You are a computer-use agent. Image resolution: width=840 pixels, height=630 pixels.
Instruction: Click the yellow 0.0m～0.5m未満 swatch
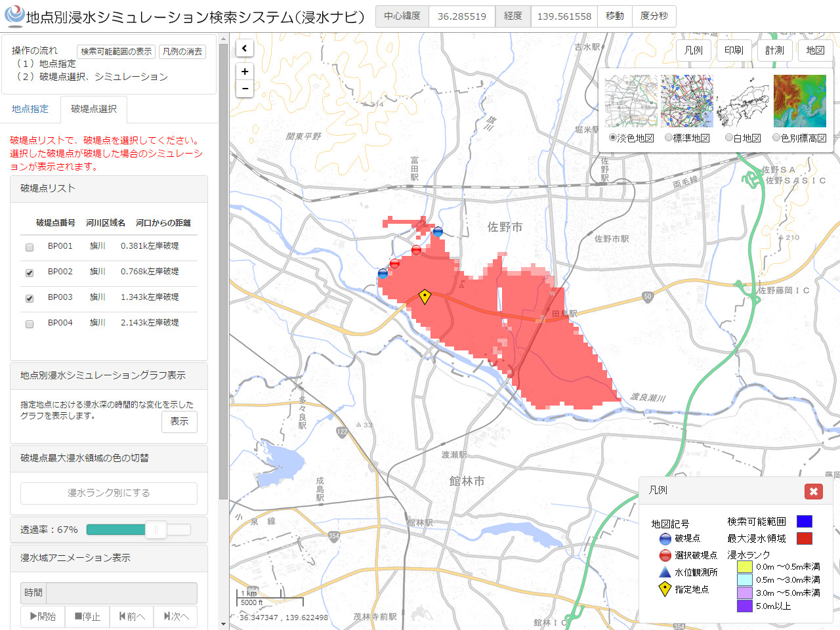[x=744, y=566]
